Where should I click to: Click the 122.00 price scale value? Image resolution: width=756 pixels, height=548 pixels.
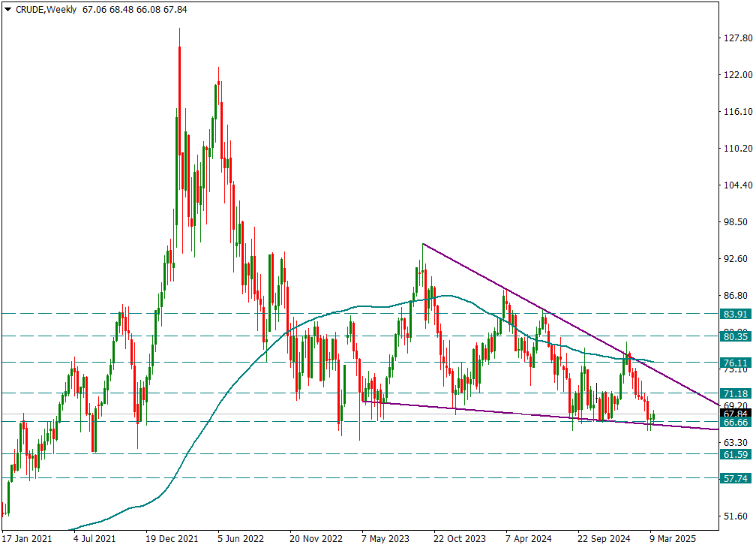pyautogui.click(x=738, y=74)
